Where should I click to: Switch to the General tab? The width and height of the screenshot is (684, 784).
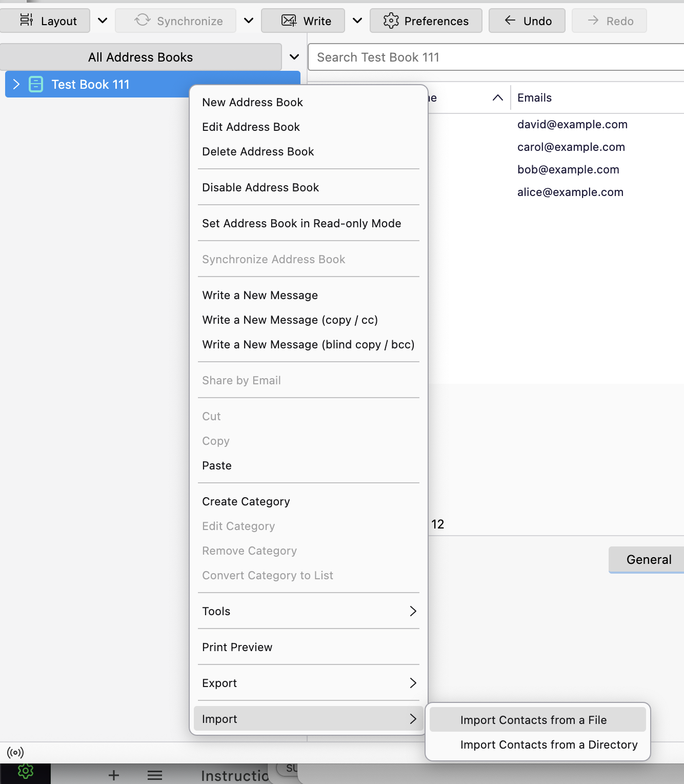pyautogui.click(x=648, y=559)
